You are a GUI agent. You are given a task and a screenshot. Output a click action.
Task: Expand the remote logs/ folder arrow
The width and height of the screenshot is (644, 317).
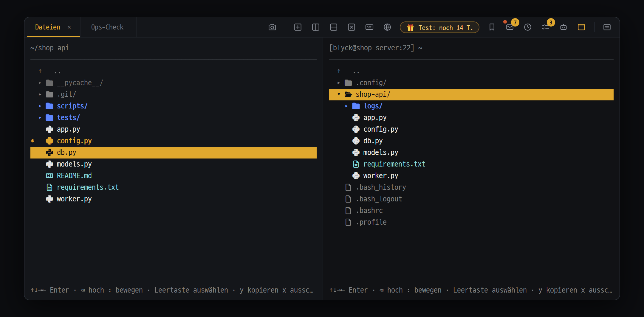pyautogui.click(x=346, y=106)
